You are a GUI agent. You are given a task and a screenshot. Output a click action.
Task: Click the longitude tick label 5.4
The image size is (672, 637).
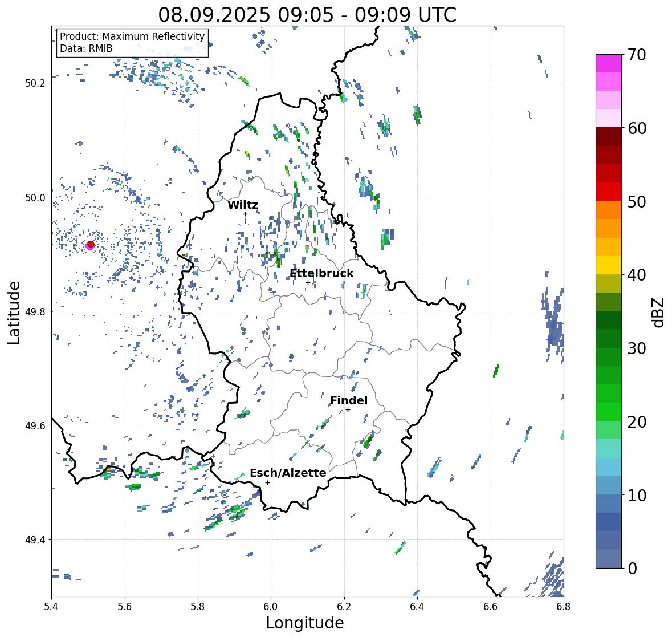[x=51, y=606]
